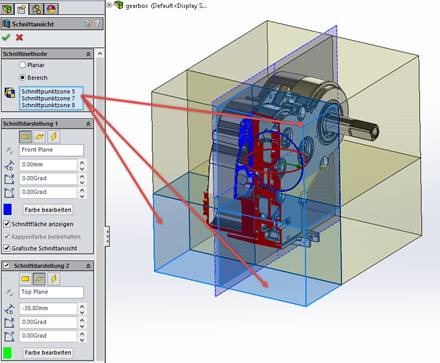Select Schnittpunktzone 7 in the list
Viewport: 440px width, 363px height.
(x=48, y=98)
